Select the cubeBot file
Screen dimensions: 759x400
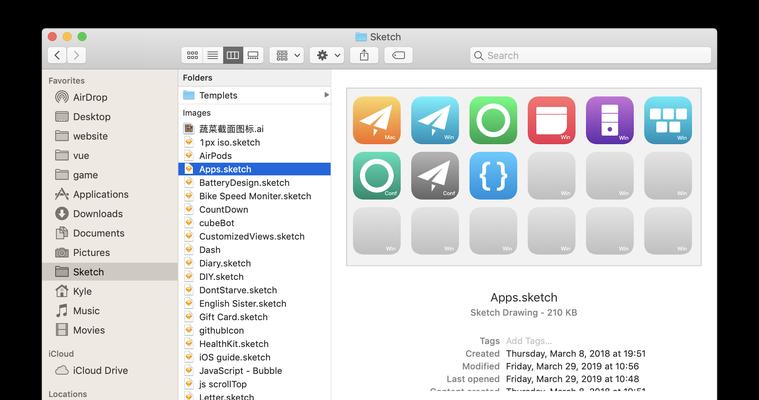[255, 223]
